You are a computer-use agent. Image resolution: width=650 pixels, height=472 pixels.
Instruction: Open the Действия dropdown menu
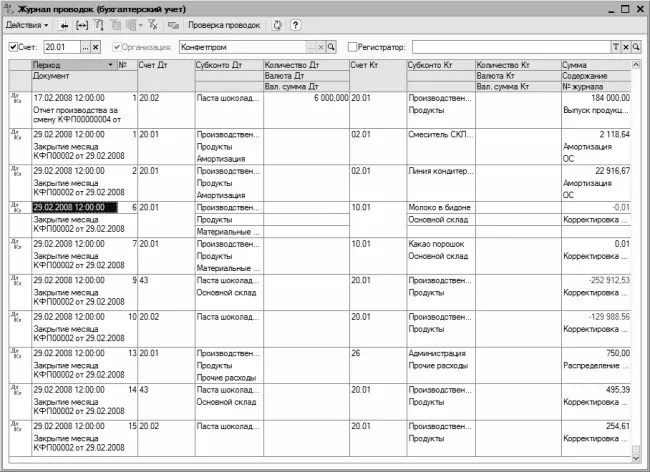pos(27,24)
